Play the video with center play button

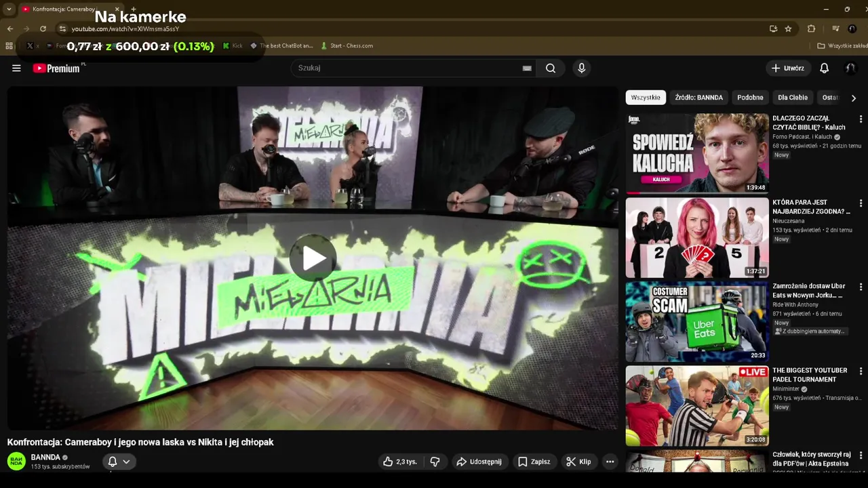[x=313, y=258]
